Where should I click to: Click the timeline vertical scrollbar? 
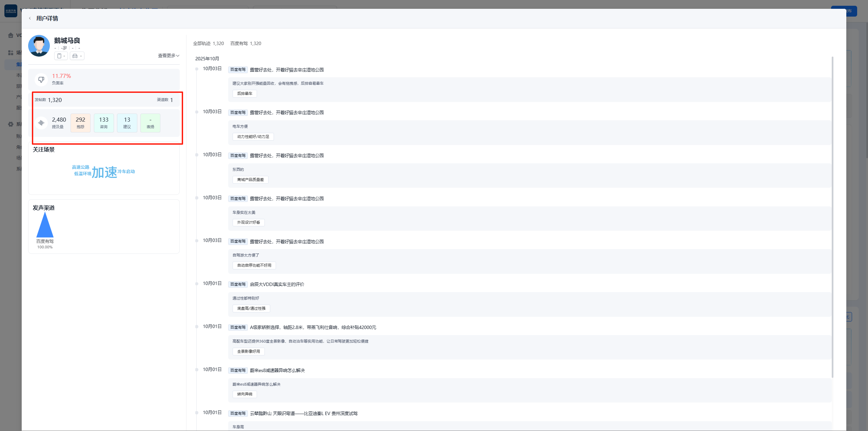coord(832,217)
